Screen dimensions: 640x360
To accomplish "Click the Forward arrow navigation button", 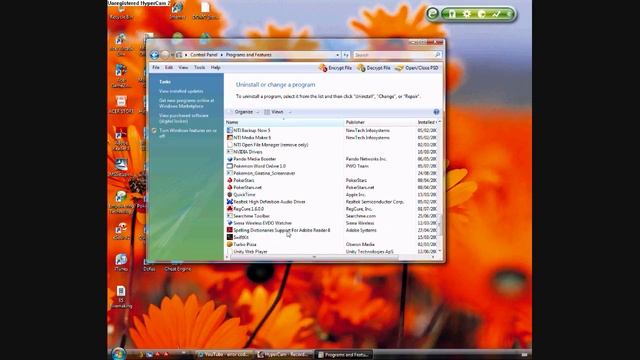I will coord(164,55).
